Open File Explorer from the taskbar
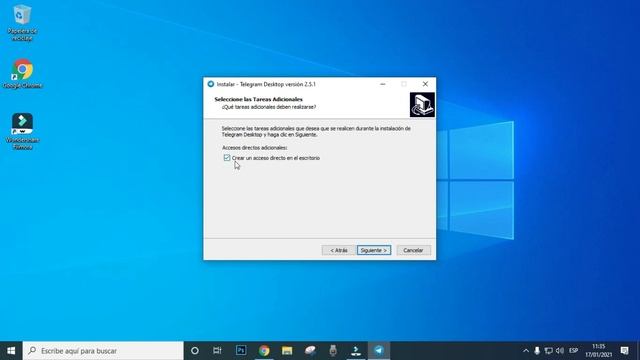This screenshot has width=640, height=360. [x=287, y=351]
